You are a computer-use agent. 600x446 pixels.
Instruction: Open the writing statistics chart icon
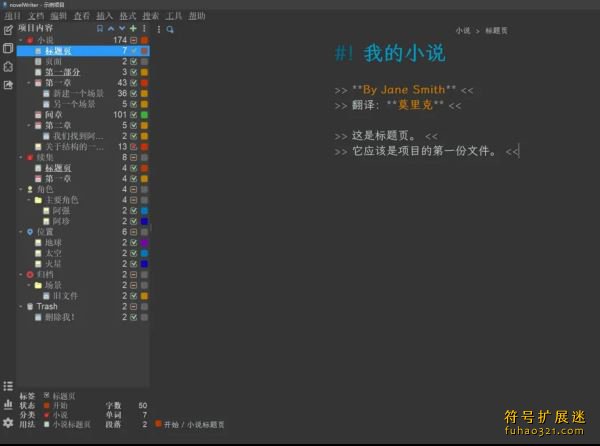8,404
